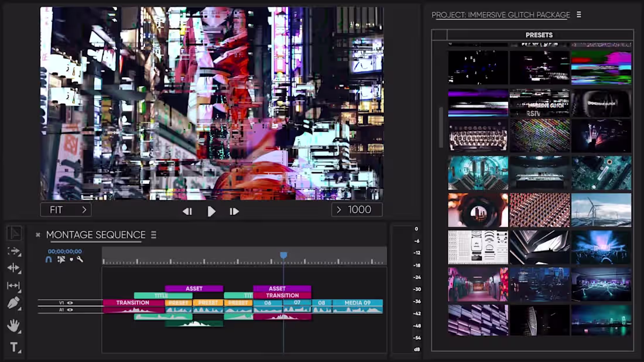This screenshot has height=362, width=644.
Task: Select the Selection tool
Action: pyautogui.click(x=13, y=233)
